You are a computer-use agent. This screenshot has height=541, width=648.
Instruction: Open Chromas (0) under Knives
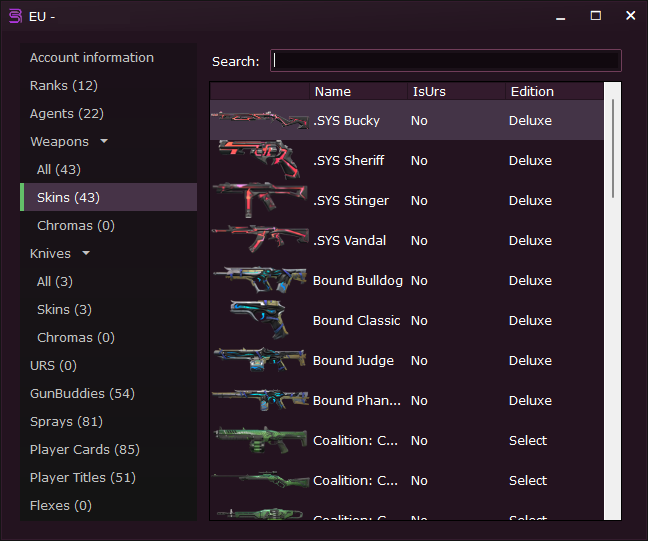[76, 338]
